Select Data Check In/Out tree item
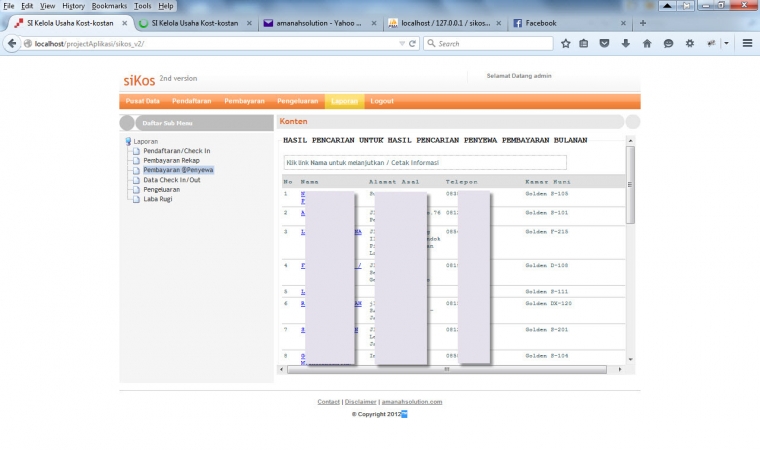 [171, 180]
